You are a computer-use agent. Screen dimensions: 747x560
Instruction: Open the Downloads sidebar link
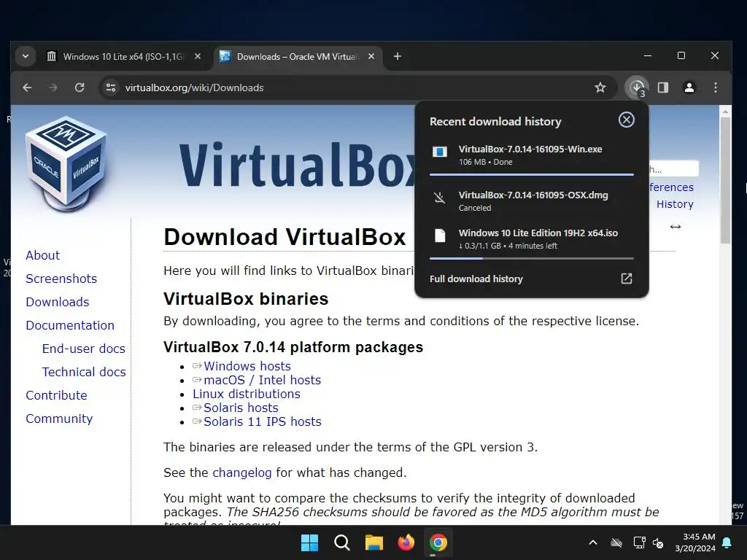[x=58, y=302]
